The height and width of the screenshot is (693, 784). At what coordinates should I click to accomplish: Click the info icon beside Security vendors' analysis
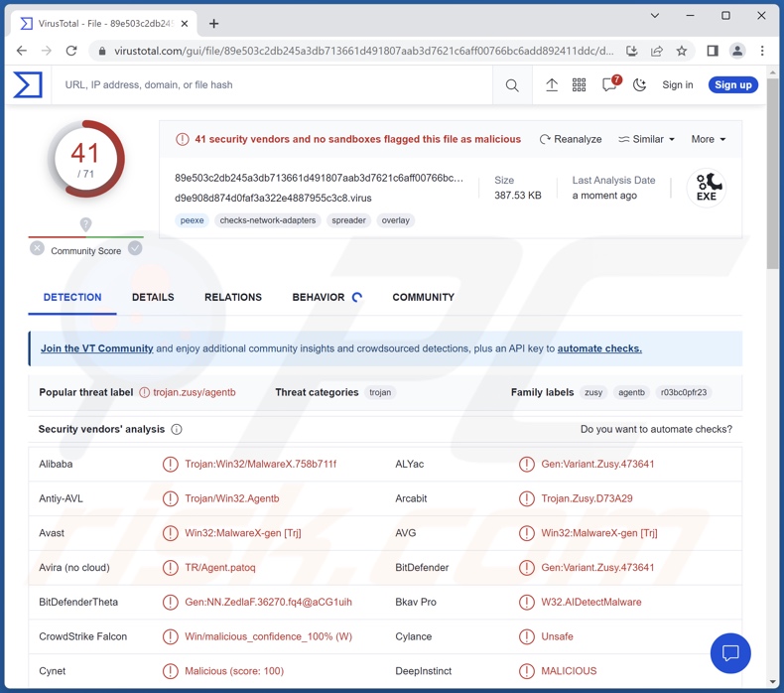[177, 429]
